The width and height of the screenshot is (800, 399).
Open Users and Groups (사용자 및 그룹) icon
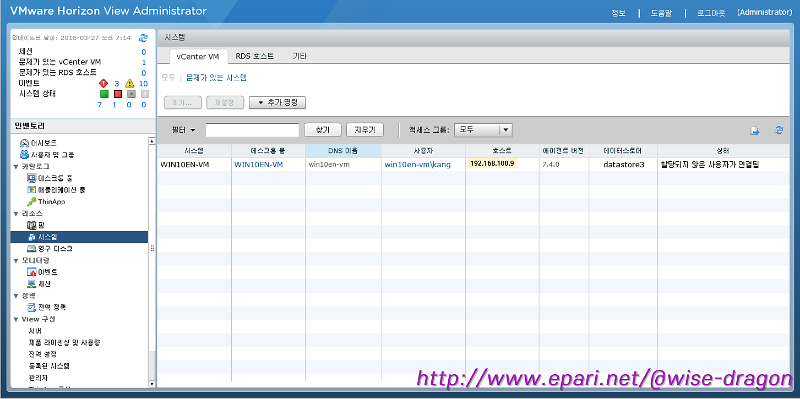tap(24, 155)
